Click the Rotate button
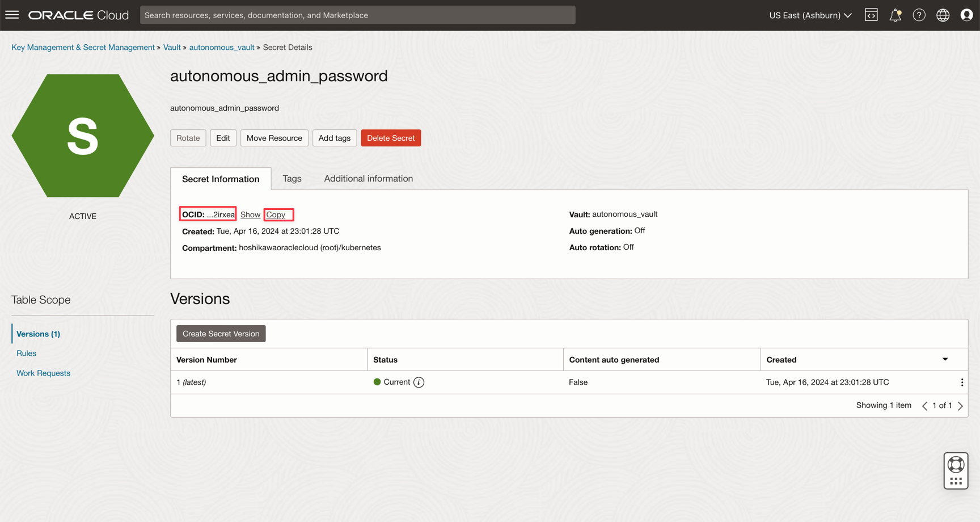Image resolution: width=980 pixels, height=522 pixels. 188,138
